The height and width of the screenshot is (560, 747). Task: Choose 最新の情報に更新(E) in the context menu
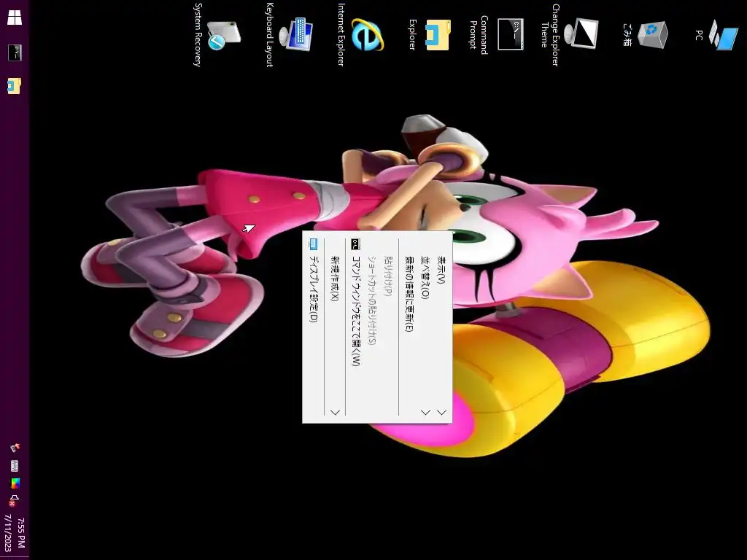click(x=409, y=327)
